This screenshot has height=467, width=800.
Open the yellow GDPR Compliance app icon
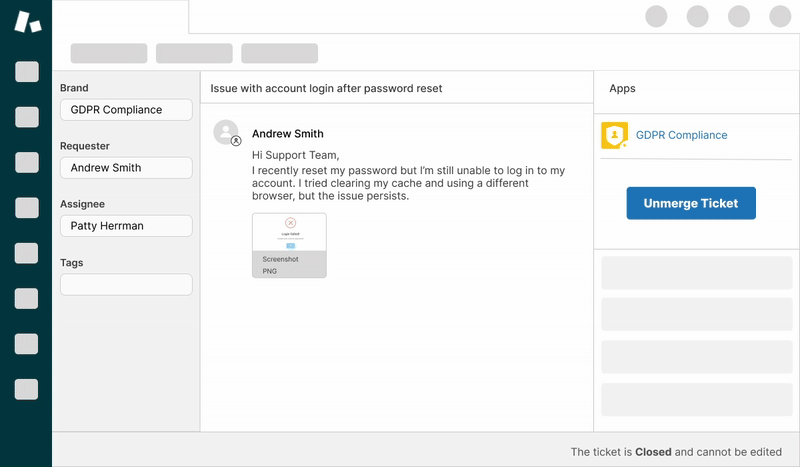pos(614,136)
